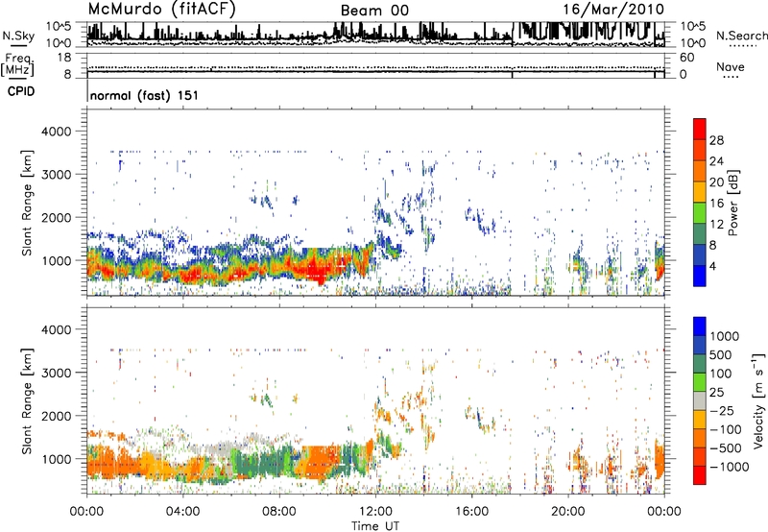Click the date '16/Mar/2010'

[x=613, y=10]
